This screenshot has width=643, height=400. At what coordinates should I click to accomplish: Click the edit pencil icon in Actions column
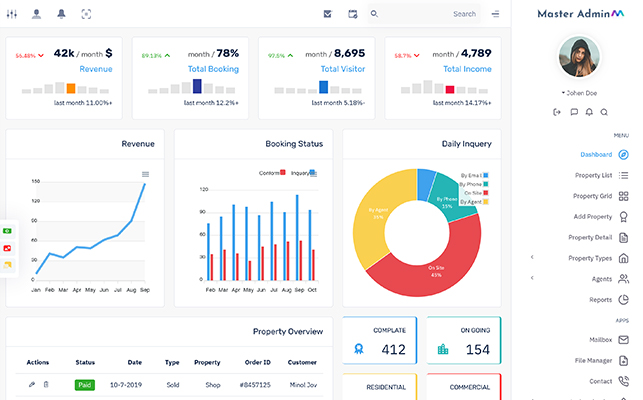click(32, 384)
